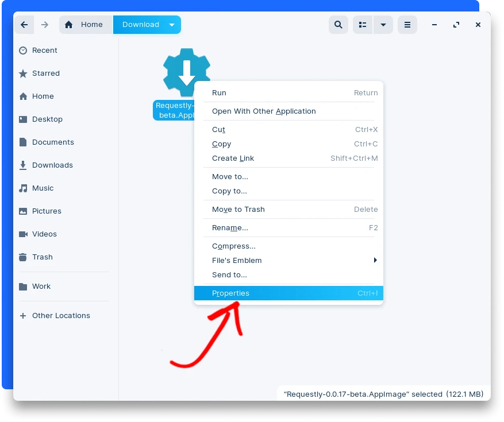Expand the view options dropdown arrow
Image resolution: width=504 pixels, height=422 pixels.
(x=383, y=25)
